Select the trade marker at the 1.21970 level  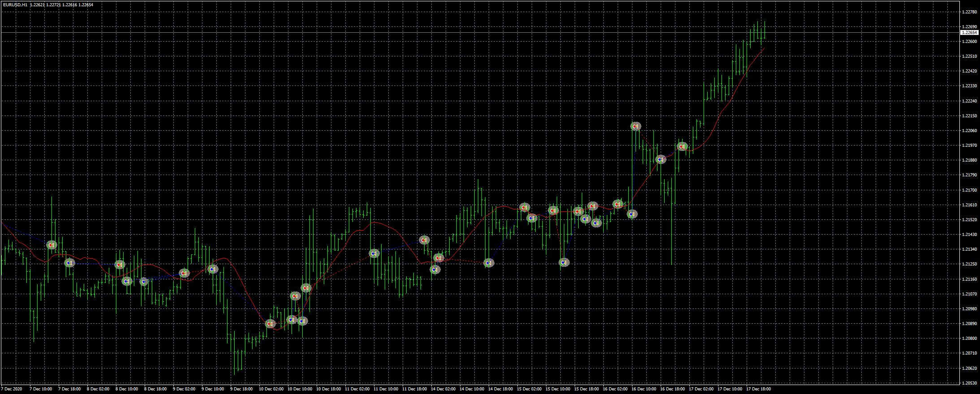pyautogui.click(x=682, y=146)
